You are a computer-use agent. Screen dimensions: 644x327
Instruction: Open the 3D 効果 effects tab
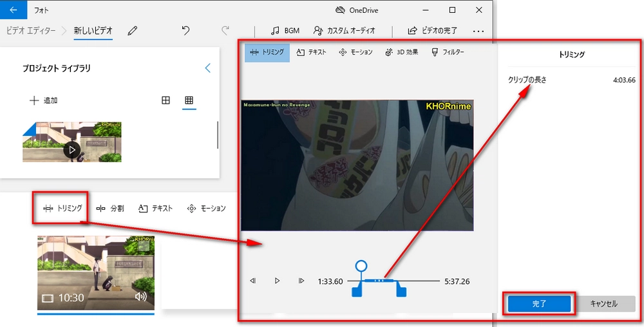tap(401, 52)
